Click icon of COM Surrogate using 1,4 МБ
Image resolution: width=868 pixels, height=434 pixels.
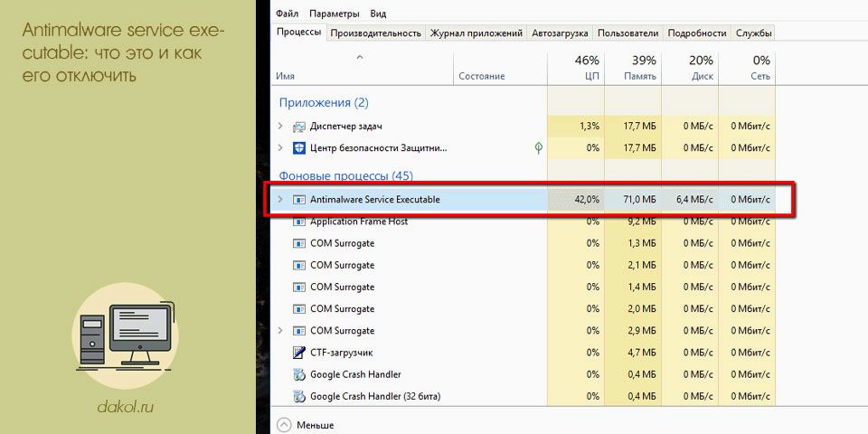click(x=299, y=287)
